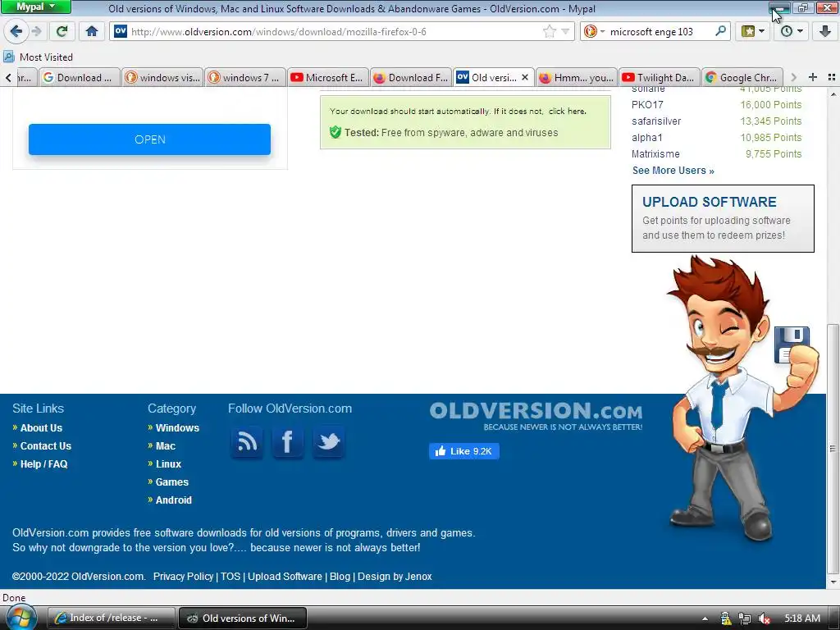Click the muted volume tray icon

tap(765, 619)
